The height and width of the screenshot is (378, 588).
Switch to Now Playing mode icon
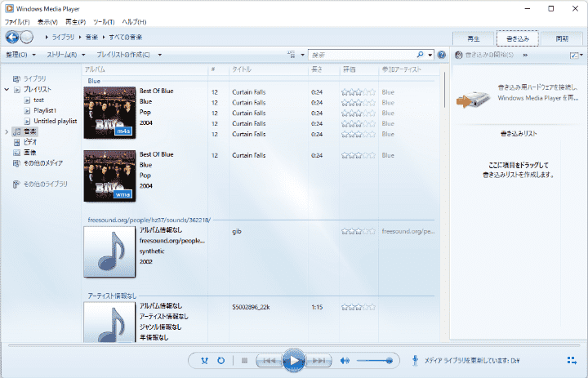572,360
